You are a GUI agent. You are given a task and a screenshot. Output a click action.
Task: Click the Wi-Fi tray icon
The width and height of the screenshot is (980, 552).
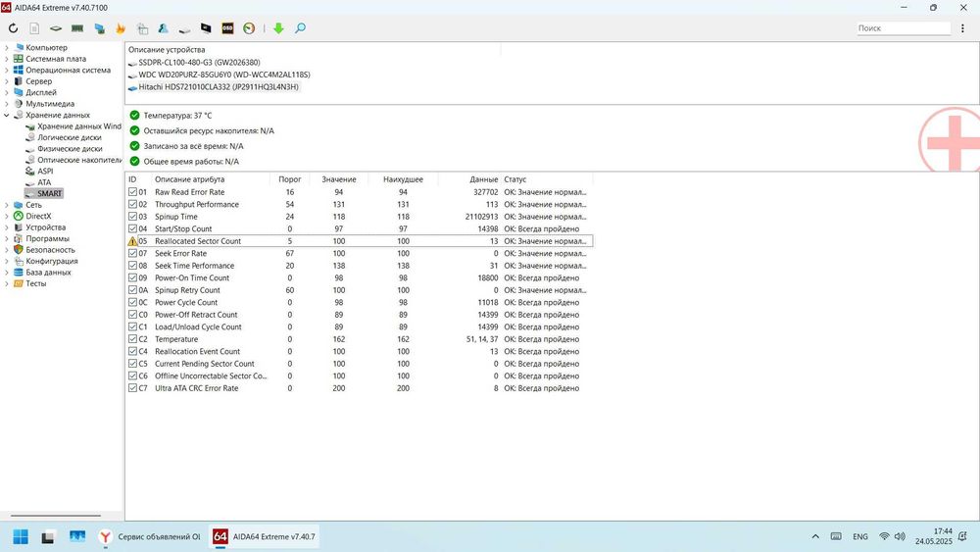(884, 536)
